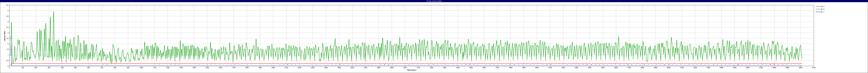Click the x-axis tick label 4000

[x=537, y=68]
